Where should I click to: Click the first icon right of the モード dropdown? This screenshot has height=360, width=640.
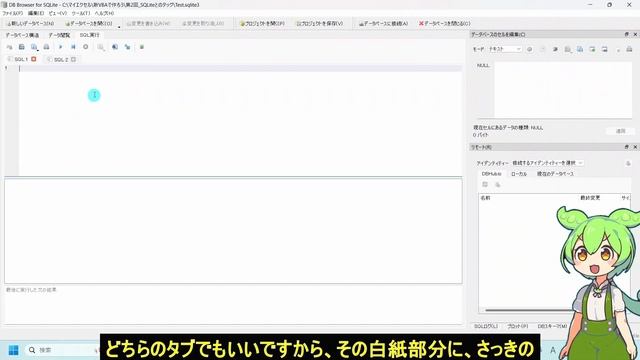529,49
